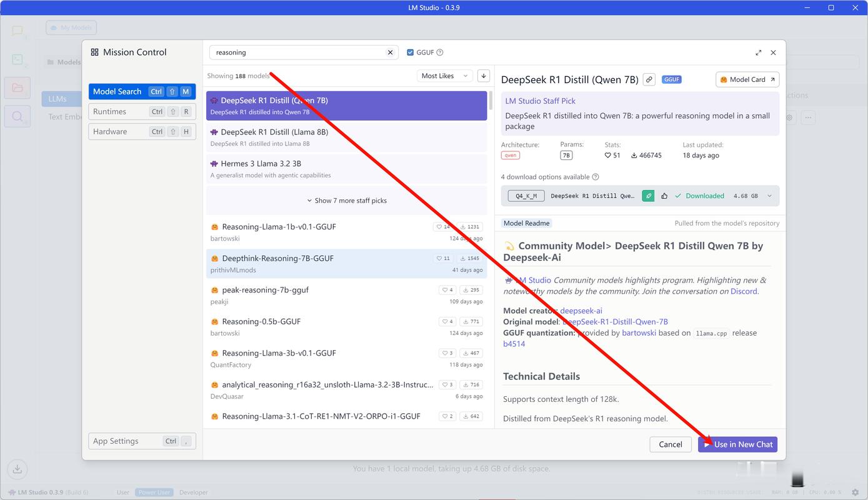Viewport: 868px width, 500px height.
Task: Open LM Studio link in readme
Action: tap(533, 280)
